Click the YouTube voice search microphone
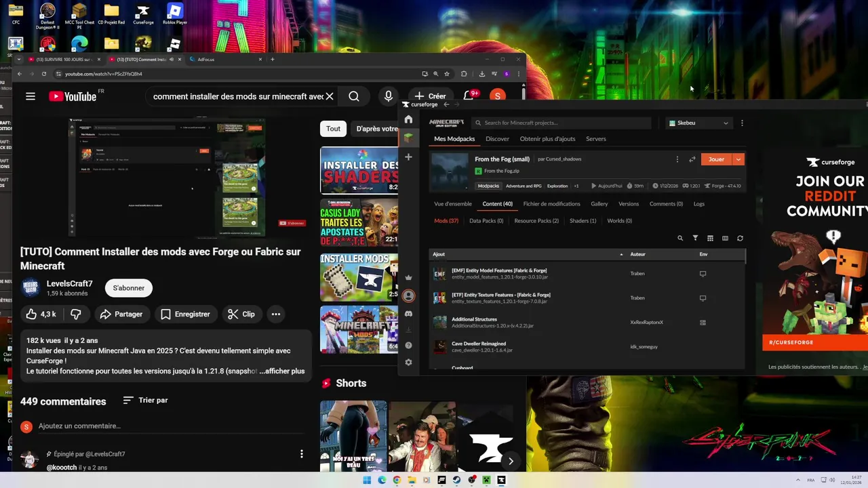The width and height of the screenshot is (868, 488). click(388, 96)
